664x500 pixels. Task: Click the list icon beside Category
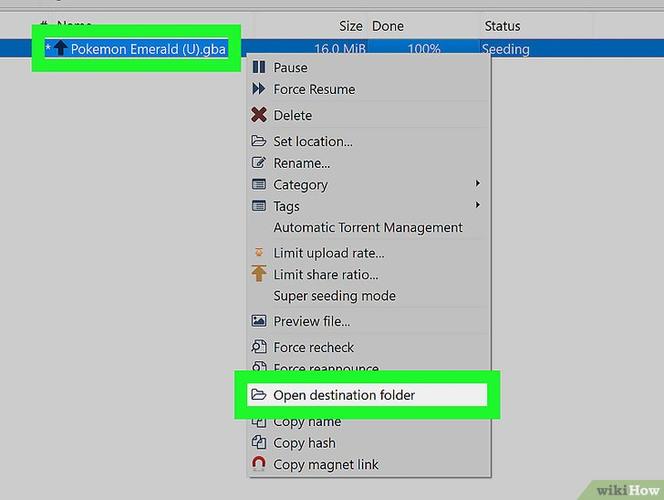(259, 184)
